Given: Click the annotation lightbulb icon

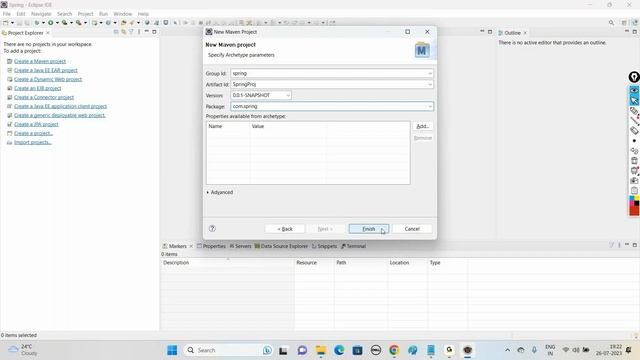Looking at the screenshot, I should tap(634, 77).
